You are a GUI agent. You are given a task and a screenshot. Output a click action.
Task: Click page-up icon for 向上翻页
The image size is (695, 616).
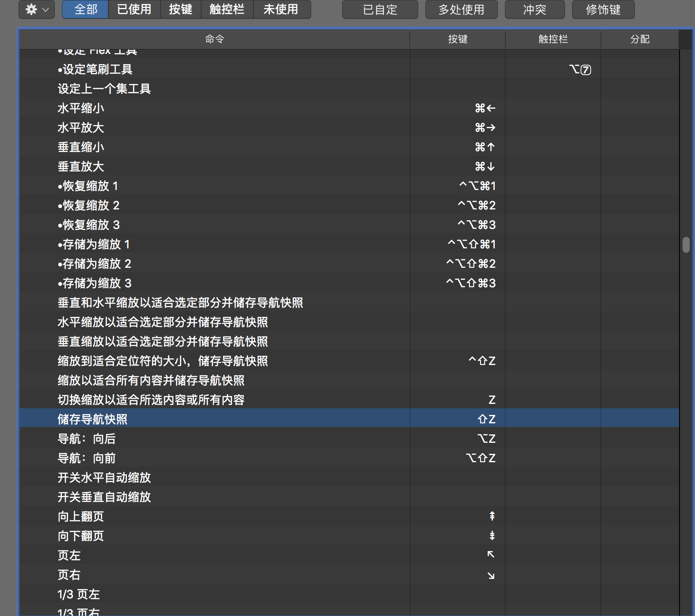click(x=492, y=516)
